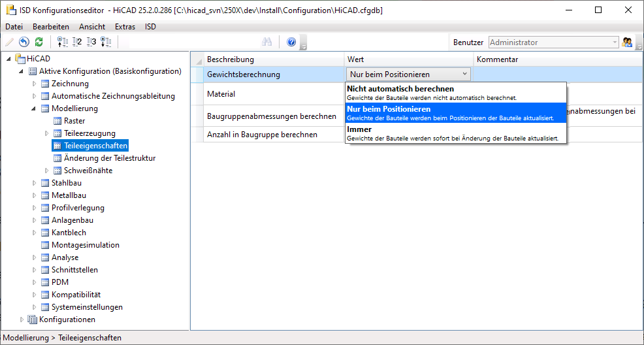The height and width of the screenshot is (345, 644).
Task: Expand the Kompatibilität node
Action: [35, 295]
